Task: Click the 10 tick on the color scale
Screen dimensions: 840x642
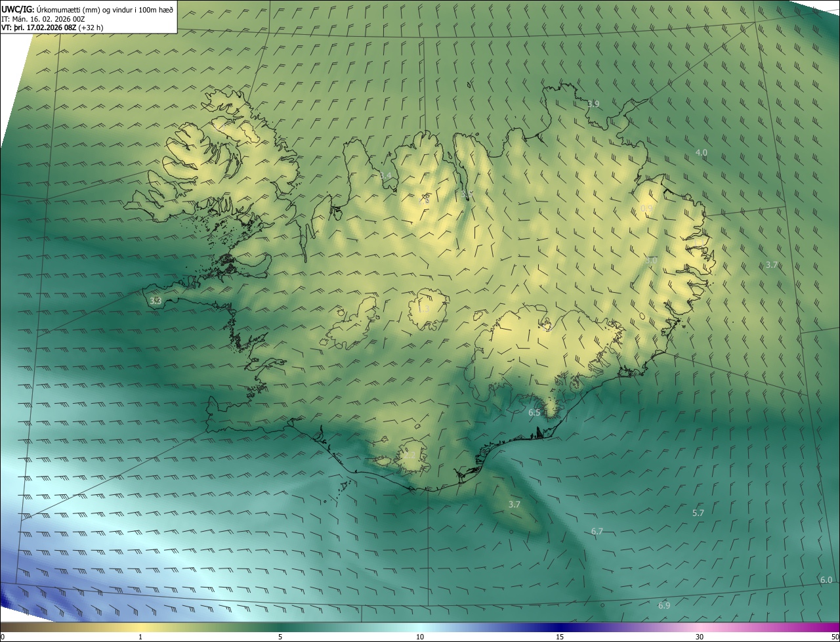Action: coord(420,637)
